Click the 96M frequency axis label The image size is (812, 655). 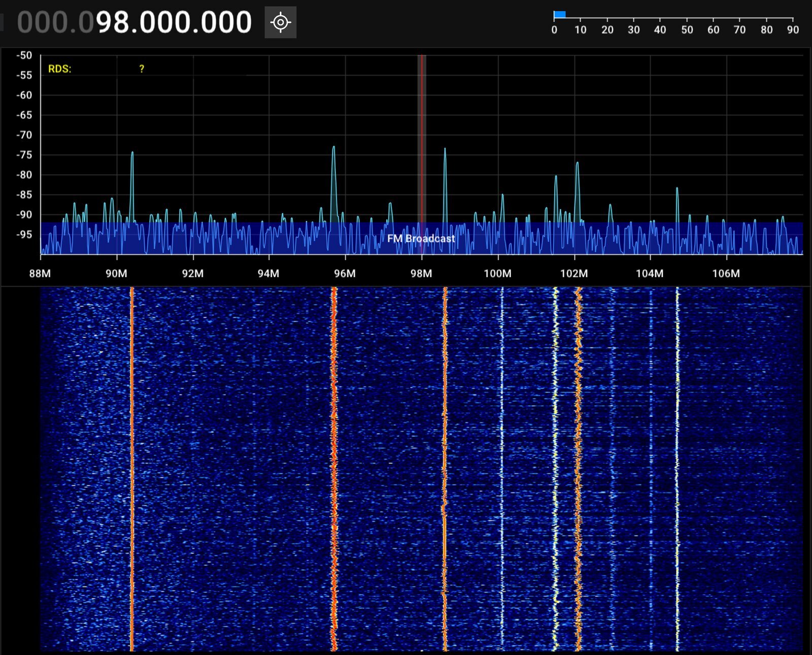coord(345,274)
